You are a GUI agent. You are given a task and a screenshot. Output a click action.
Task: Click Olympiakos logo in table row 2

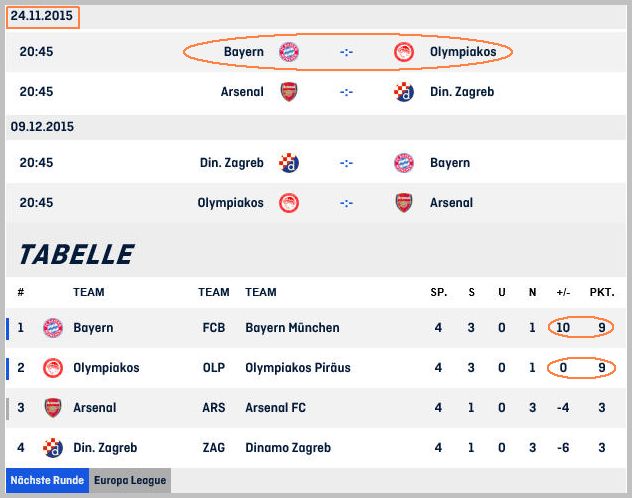[x=53, y=367]
